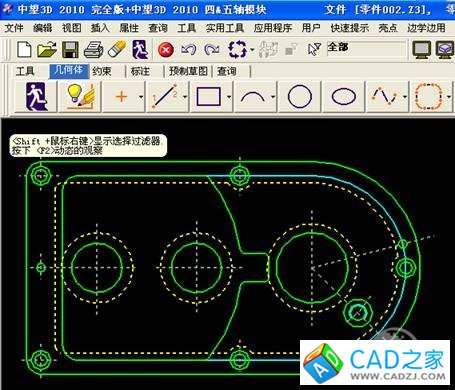Select the two-point line tool

164,97
